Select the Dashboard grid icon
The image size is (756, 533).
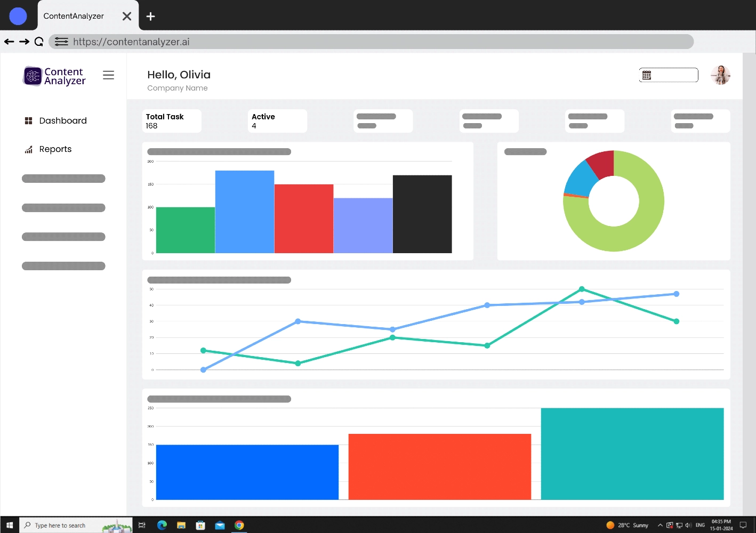28,120
